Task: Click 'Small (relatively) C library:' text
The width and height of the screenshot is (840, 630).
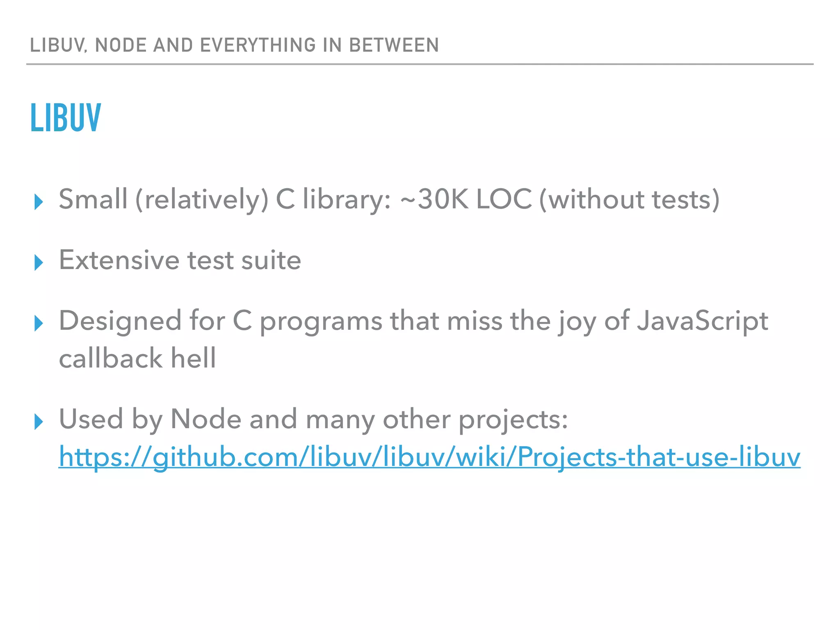Action: 225,200
